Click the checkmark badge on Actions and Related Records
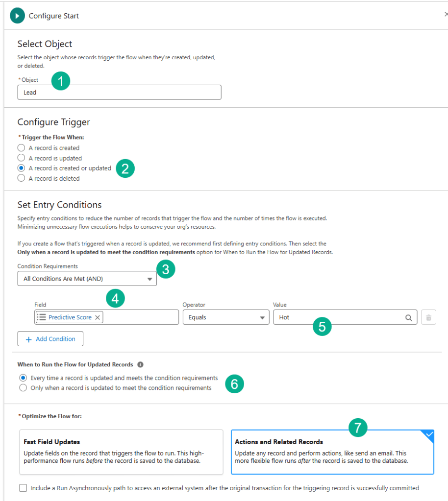Screen dimensions: 448x501 point(429,434)
